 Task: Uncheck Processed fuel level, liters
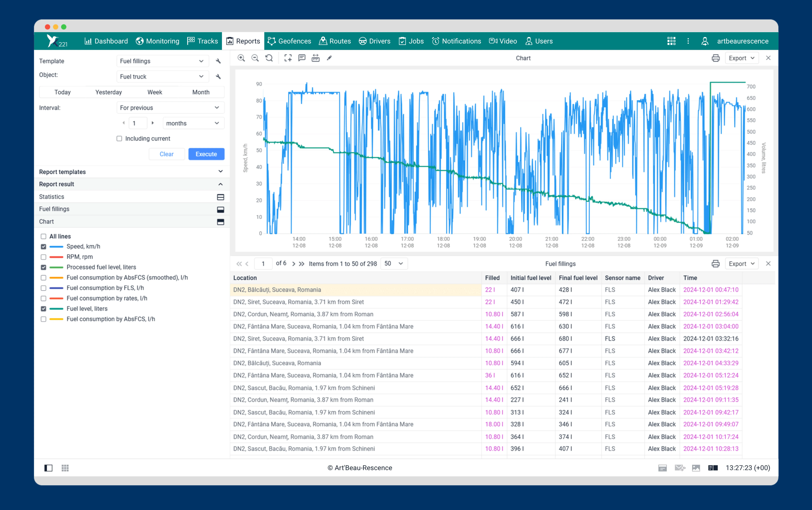(x=44, y=267)
